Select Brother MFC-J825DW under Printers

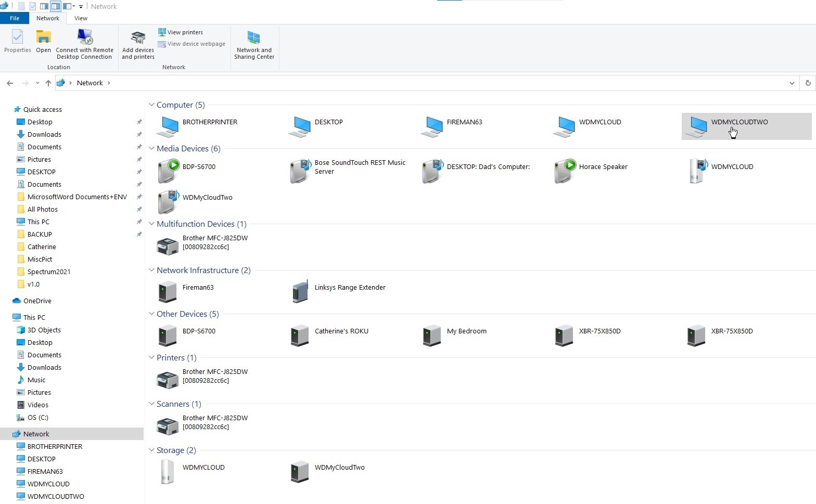(202, 379)
